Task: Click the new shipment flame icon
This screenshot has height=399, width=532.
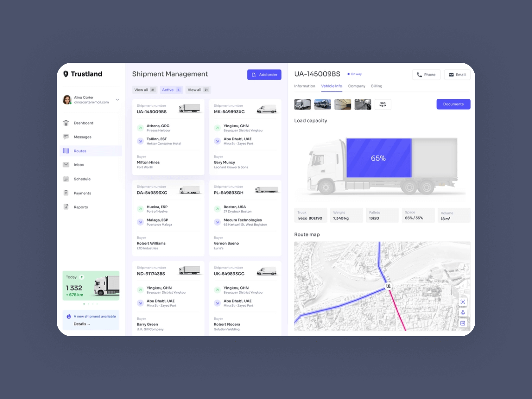Action: click(69, 316)
